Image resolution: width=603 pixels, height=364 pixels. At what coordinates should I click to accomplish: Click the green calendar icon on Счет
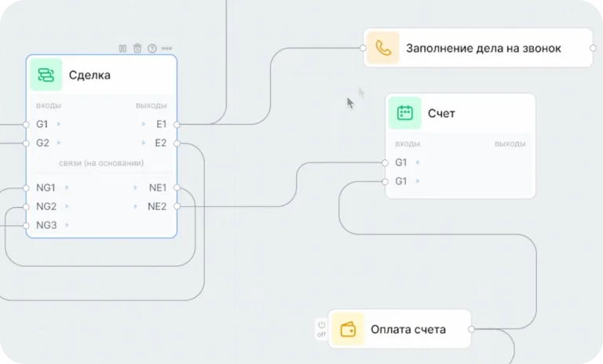click(405, 113)
